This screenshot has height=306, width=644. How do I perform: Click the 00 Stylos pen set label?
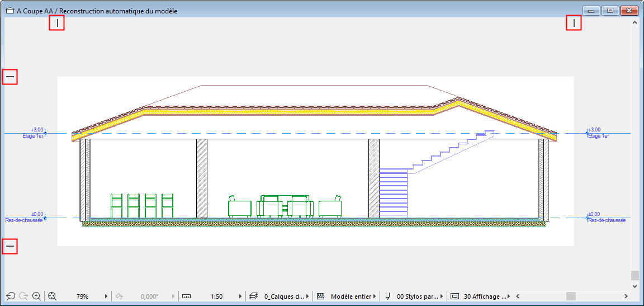tap(417, 296)
